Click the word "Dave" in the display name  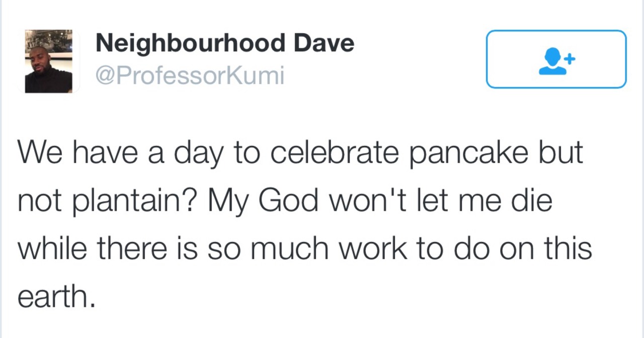tap(324, 44)
